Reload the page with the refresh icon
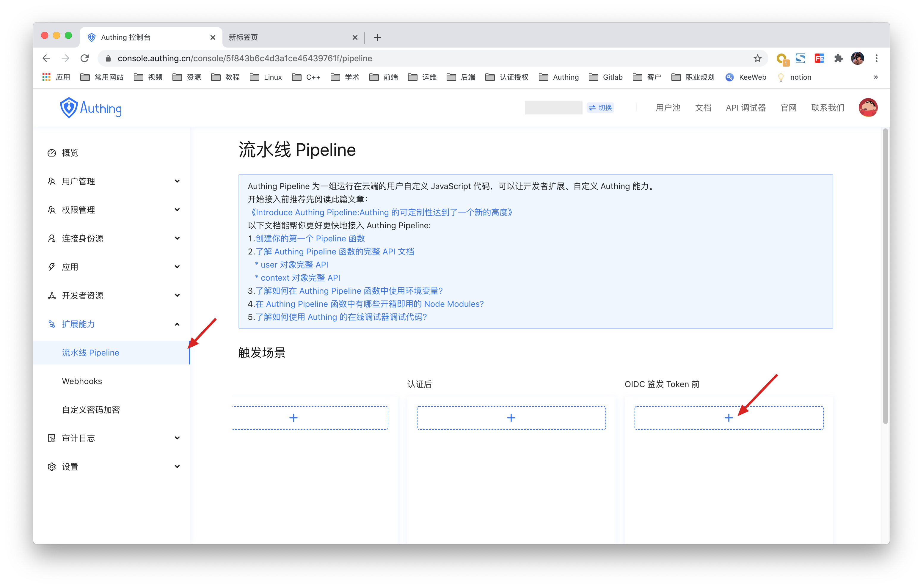Viewport: 923px width, 588px height. point(85,58)
